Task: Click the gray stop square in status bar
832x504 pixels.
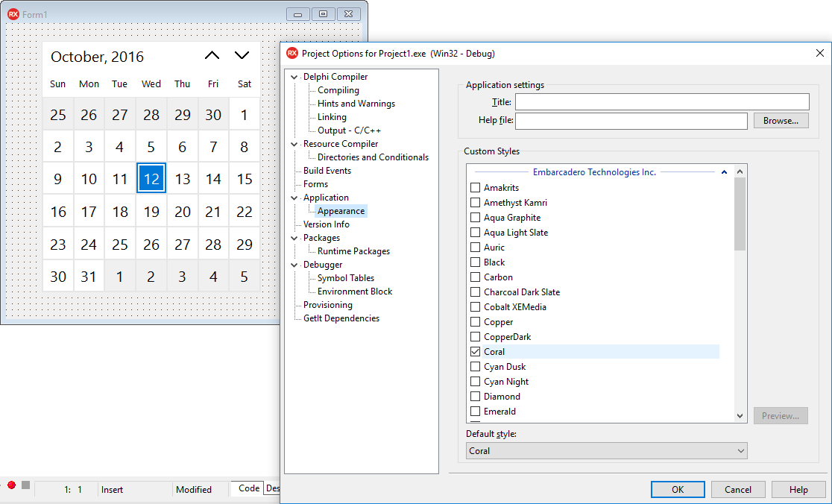Action: pos(25,485)
